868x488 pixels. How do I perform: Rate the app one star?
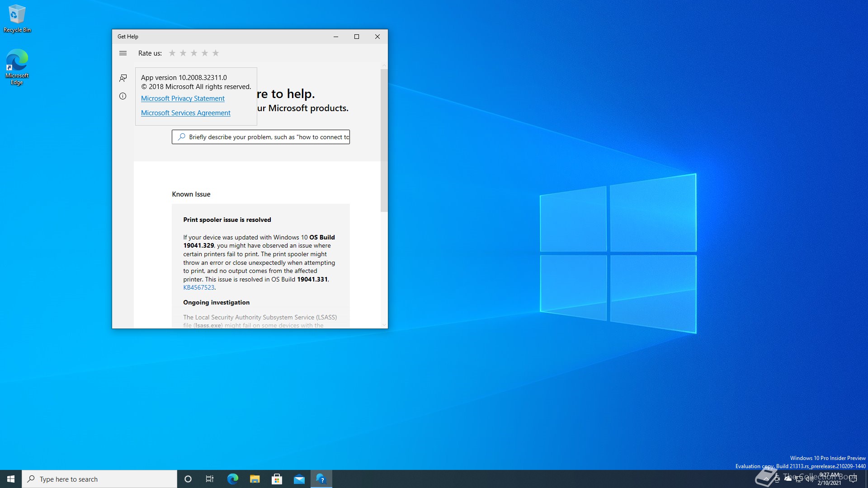(x=172, y=53)
